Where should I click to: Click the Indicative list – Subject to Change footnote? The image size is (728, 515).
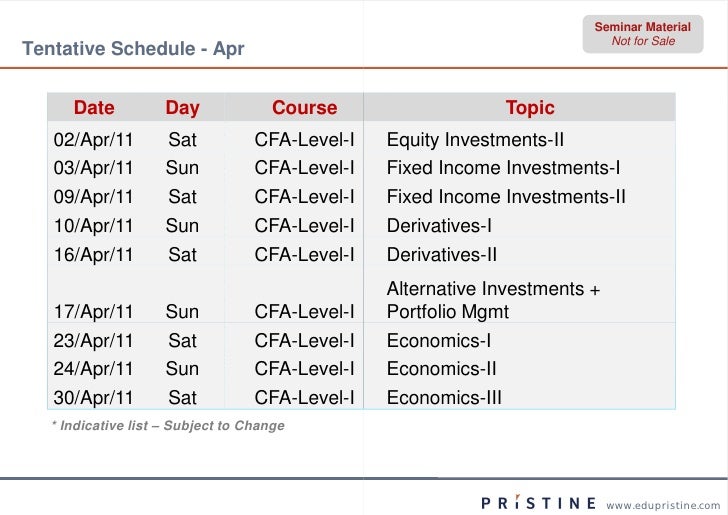(x=168, y=426)
